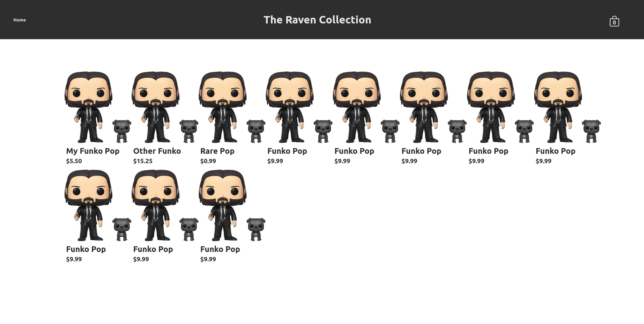Open the Rare Pop product image
Viewport: 644px width, 324px height.
[232, 107]
